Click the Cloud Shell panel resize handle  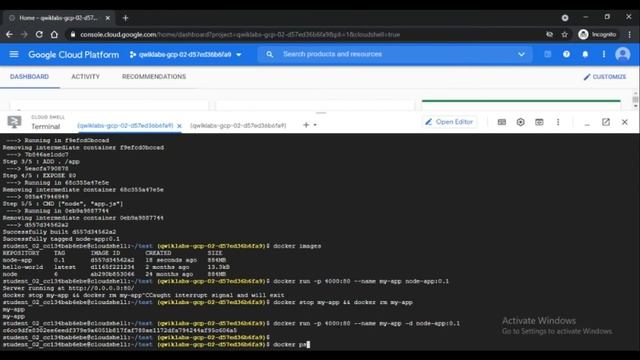click(321, 113)
